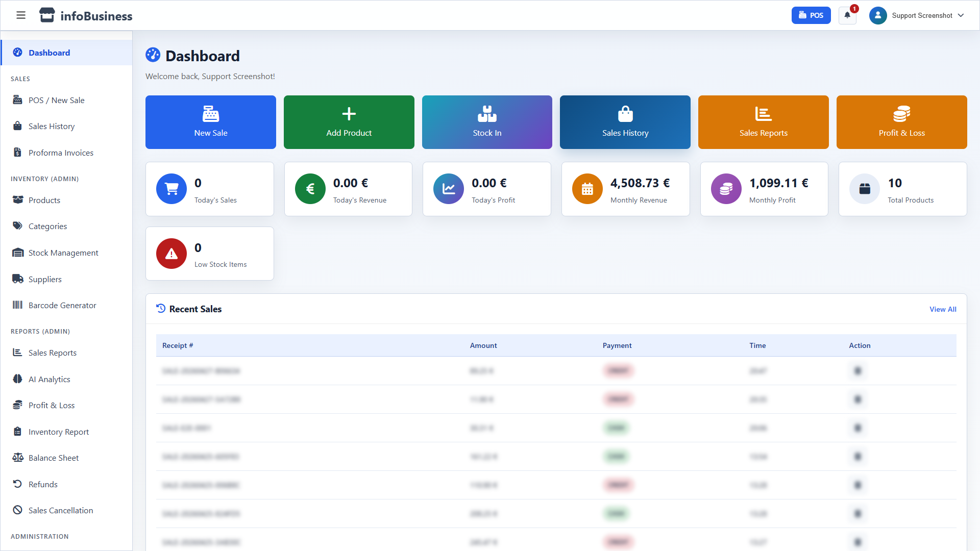This screenshot has width=980, height=551.
Task: Click the Welcome back, Support Screenshot! text
Action: coord(210,77)
